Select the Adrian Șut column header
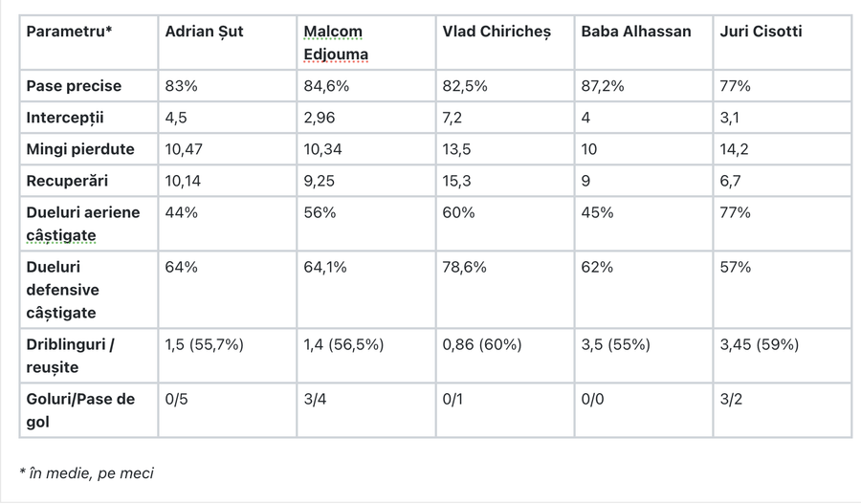This screenshot has width=861, height=504. click(x=228, y=42)
